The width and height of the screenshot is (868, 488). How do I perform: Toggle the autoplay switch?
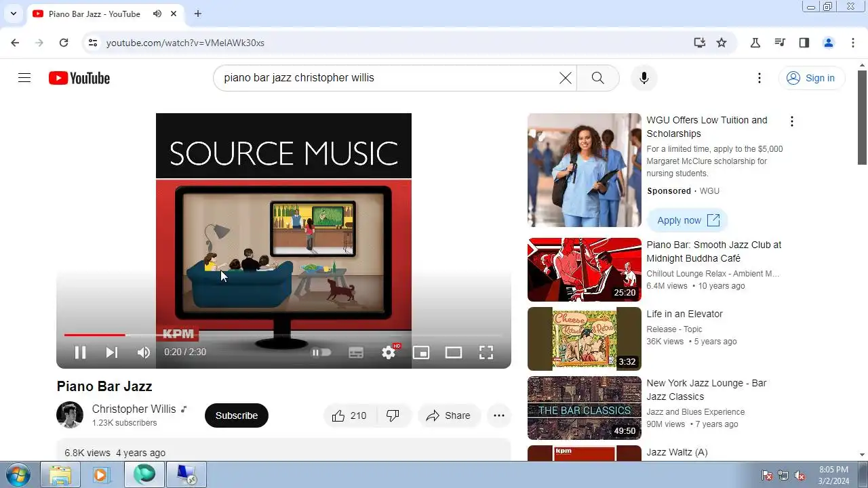[x=321, y=352]
